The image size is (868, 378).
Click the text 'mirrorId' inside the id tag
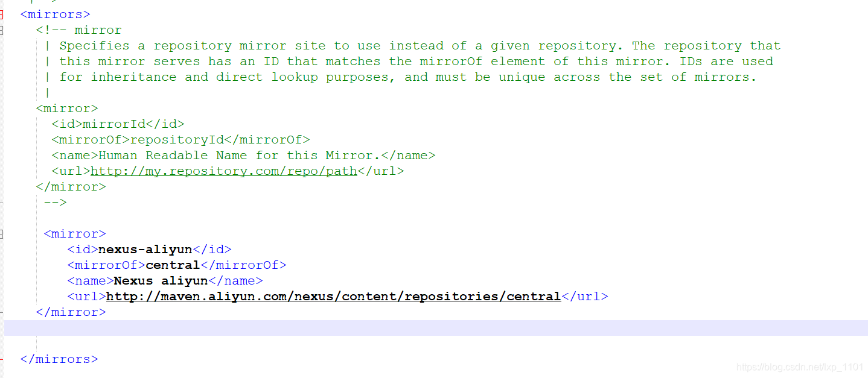114,124
